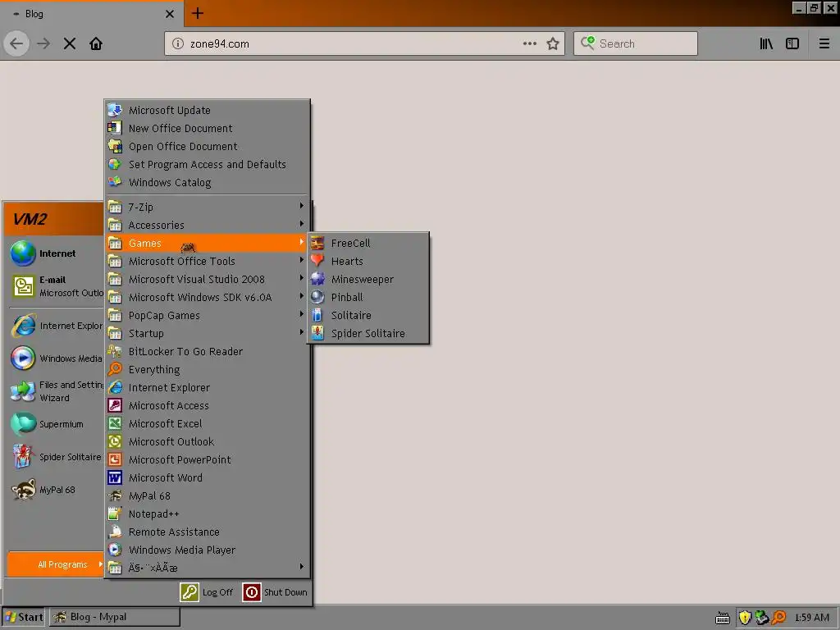Expand the 7-Zip folder submenu
Screen dimensions: 840x630
click(207, 207)
